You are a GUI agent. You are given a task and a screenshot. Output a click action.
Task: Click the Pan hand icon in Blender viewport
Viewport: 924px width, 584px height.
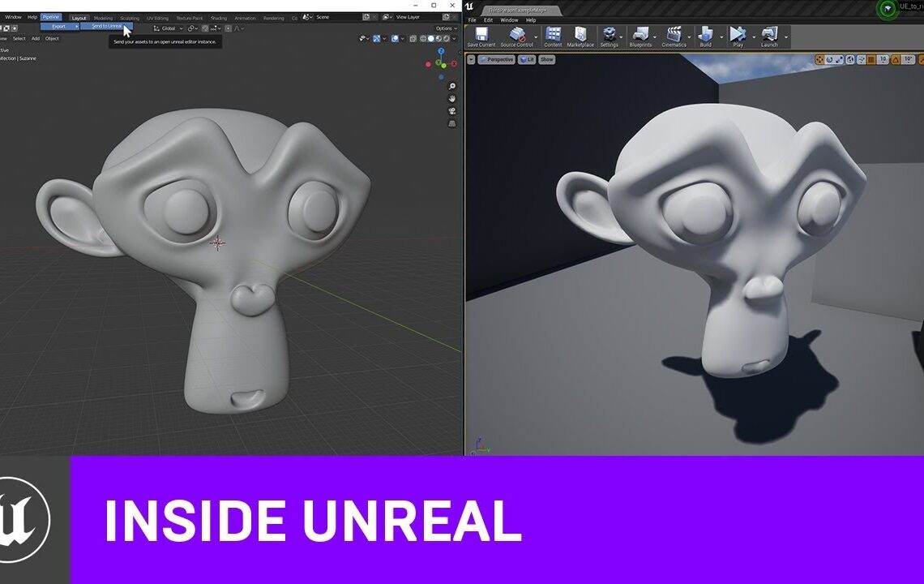click(x=451, y=98)
